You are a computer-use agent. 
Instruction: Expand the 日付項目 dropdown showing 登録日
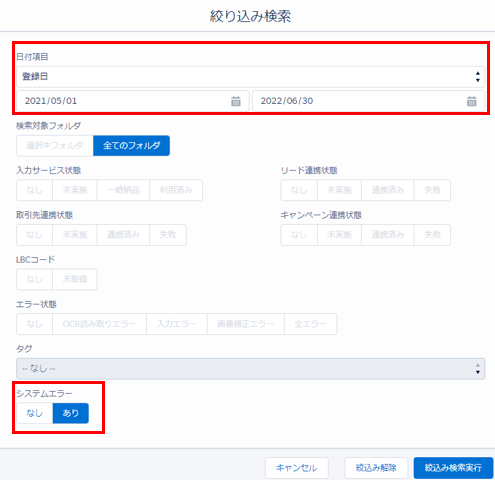pyautogui.click(x=250, y=77)
